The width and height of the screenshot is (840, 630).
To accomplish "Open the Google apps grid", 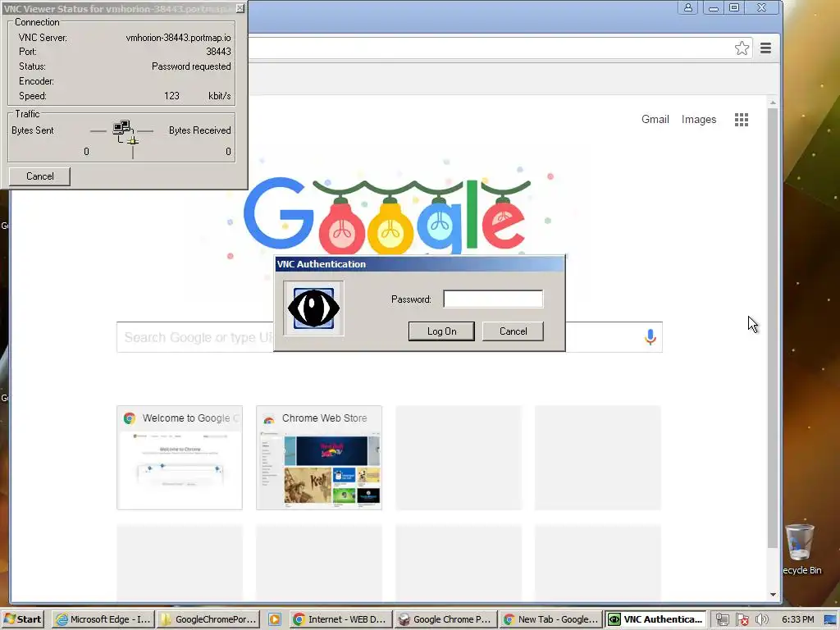I will point(741,120).
